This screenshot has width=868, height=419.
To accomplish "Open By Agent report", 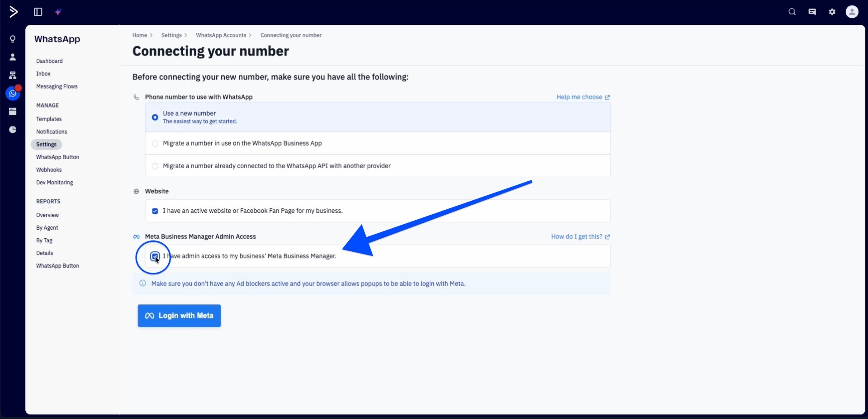I will coord(47,228).
